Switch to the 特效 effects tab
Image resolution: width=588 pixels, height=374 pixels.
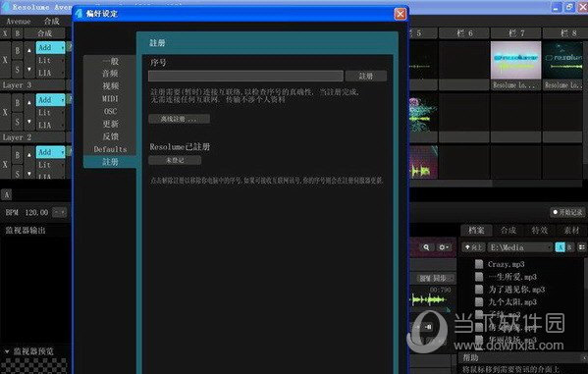pyautogui.click(x=540, y=230)
